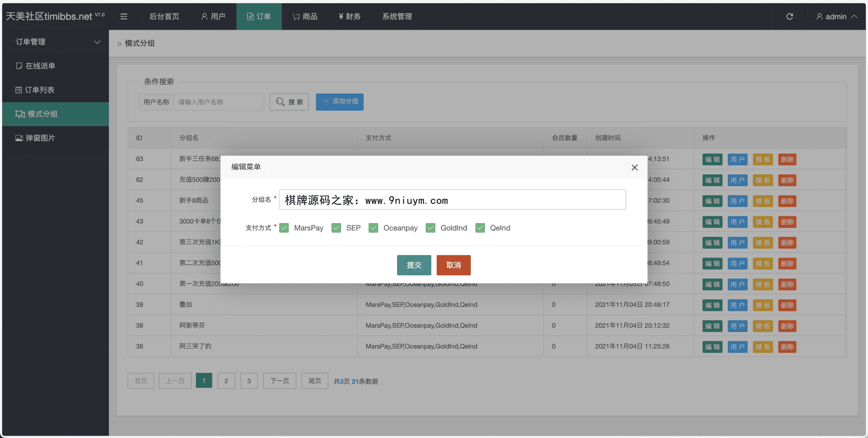Viewport: 868px width, 438px height.
Task: Select 模式分组 in the sidebar
Action: pyautogui.click(x=56, y=114)
